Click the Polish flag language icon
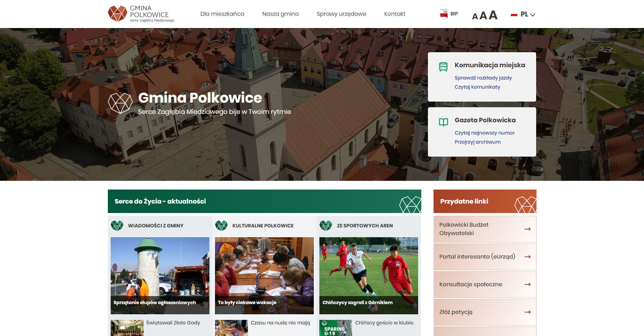This screenshot has width=644, height=336. coord(514,14)
